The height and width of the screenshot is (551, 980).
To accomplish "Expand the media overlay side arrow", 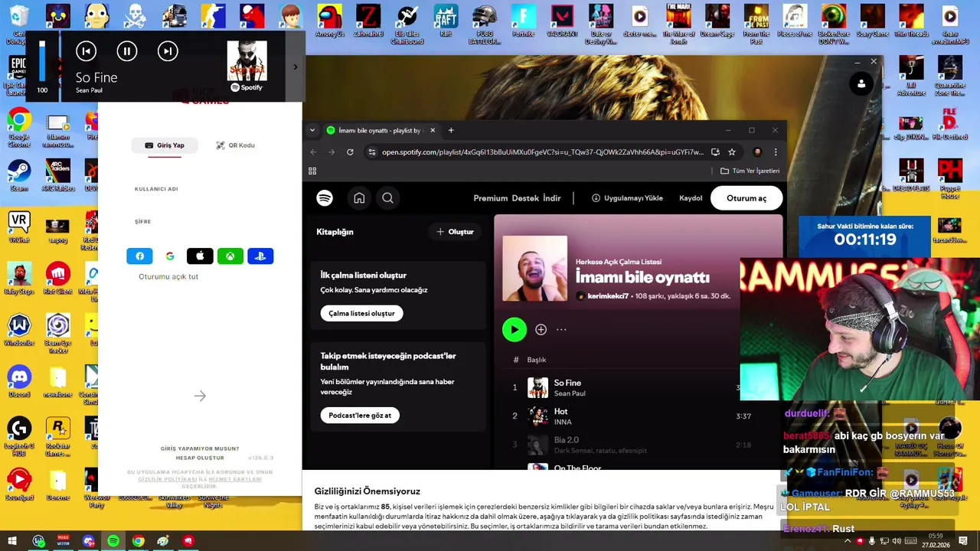I will pyautogui.click(x=296, y=67).
